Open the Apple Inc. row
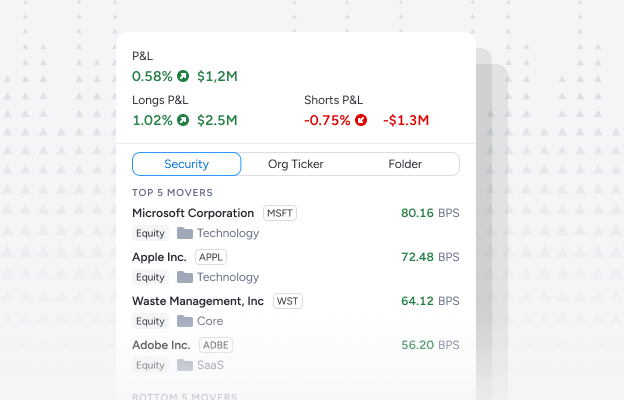Screen dimensions: 624x400 pyautogui.click(x=296, y=267)
